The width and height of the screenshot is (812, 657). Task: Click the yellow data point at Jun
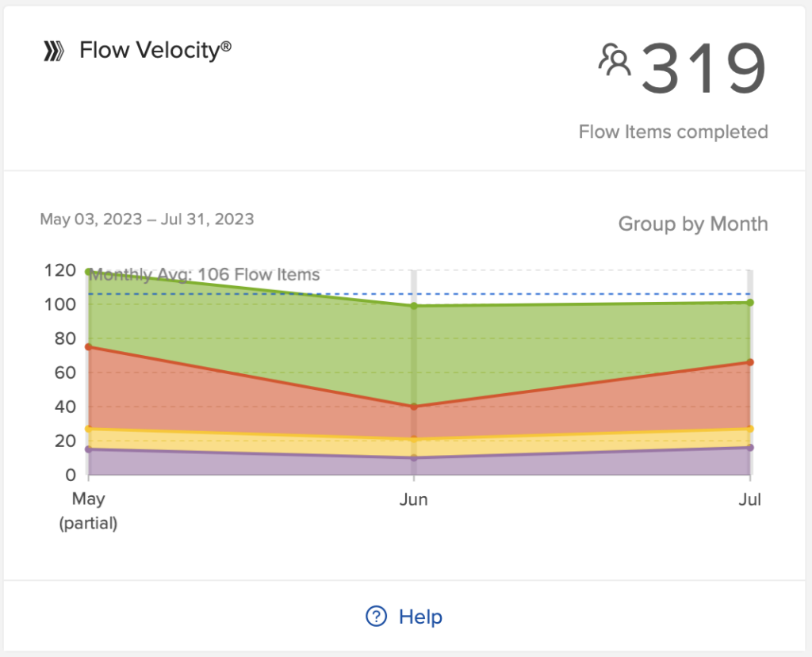point(413,439)
